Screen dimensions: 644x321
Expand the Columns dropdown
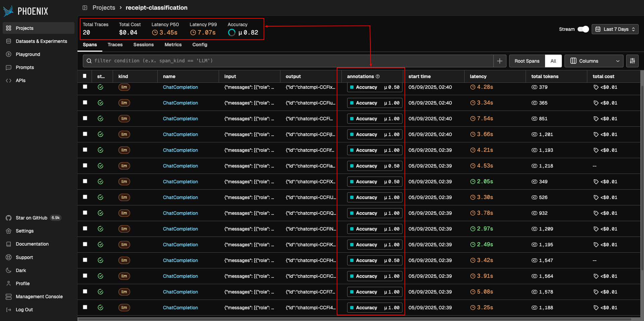point(594,61)
